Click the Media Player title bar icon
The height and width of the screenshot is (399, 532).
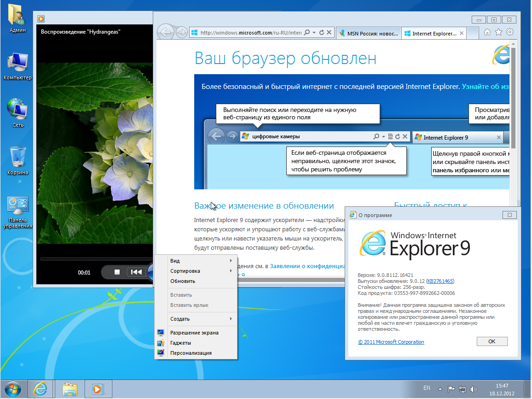click(41, 19)
